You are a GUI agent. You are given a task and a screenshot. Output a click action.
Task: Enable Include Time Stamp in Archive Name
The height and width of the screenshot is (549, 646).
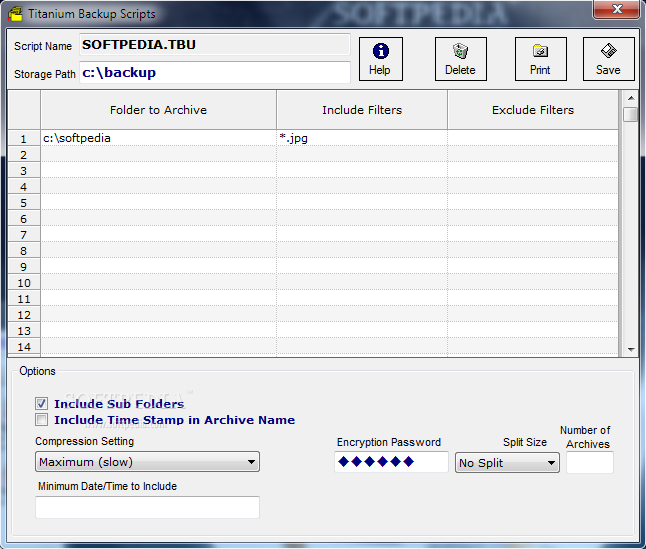[41, 419]
